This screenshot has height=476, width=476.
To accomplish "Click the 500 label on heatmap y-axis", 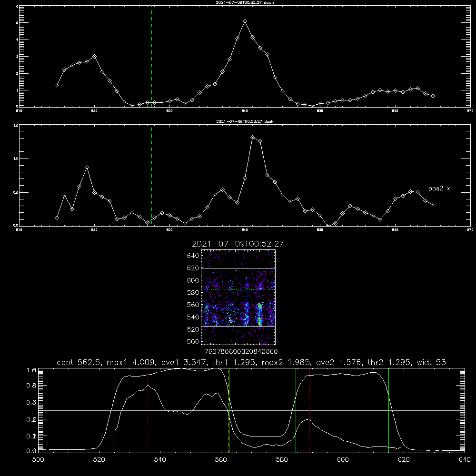I will (193, 342).
